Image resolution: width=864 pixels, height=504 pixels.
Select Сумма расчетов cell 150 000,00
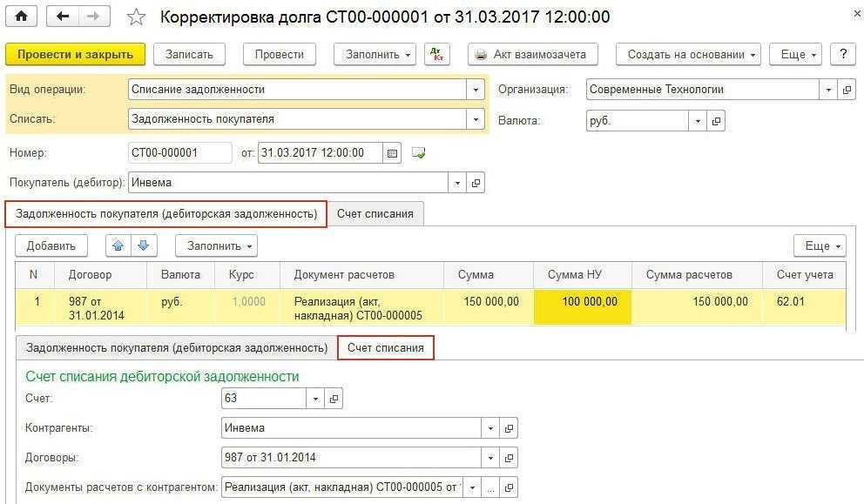click(x=697, y=307)
